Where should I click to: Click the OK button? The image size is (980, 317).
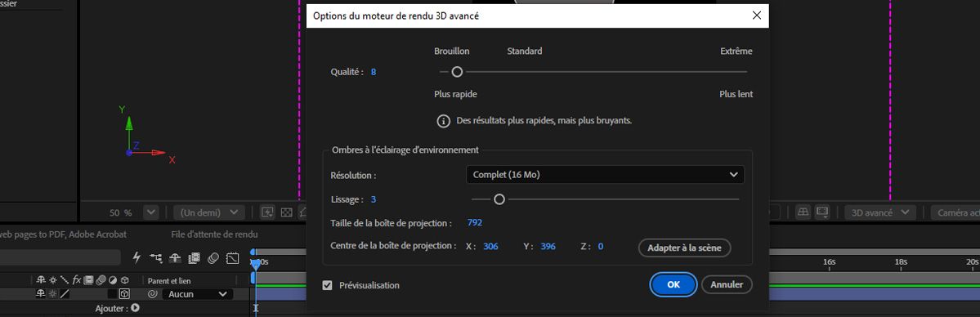tap(673, 284)
